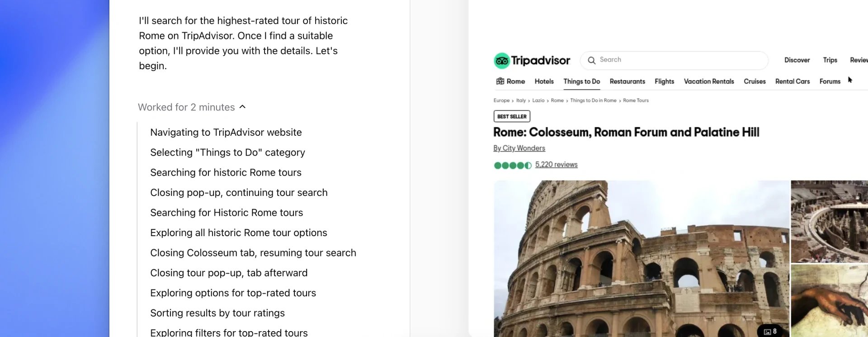Open Vacation Rentals tab
The height and width of the screenshot is (337, 868).
(709, 81)
